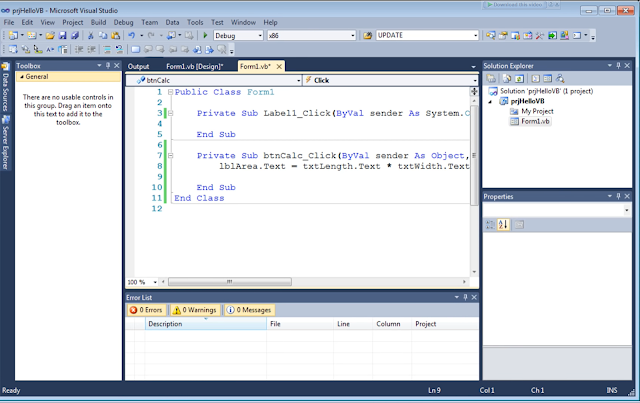Click the code editor vertical scrollbar thumb
This screenshot has width=640, height=403.
pos(474,155)
